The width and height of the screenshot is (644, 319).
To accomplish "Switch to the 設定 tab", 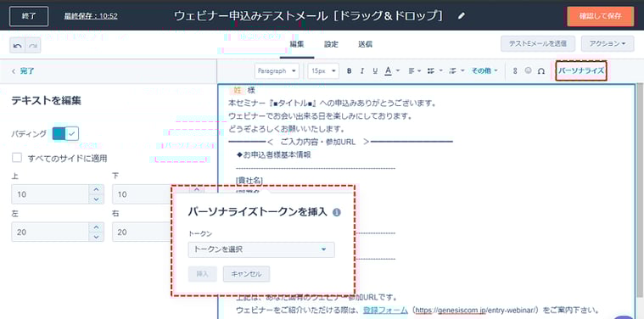I will [331, 44].
